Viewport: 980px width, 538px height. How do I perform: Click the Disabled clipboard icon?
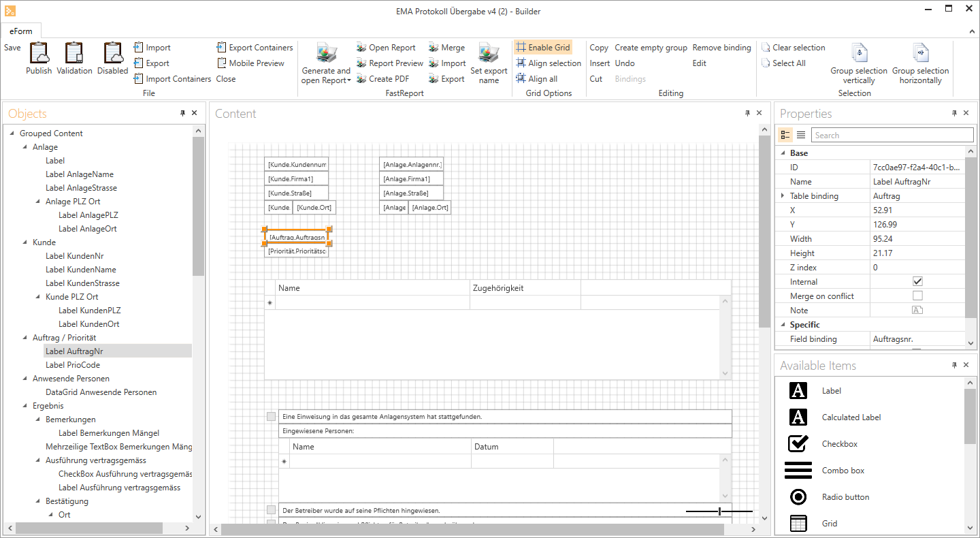(112, 54)
